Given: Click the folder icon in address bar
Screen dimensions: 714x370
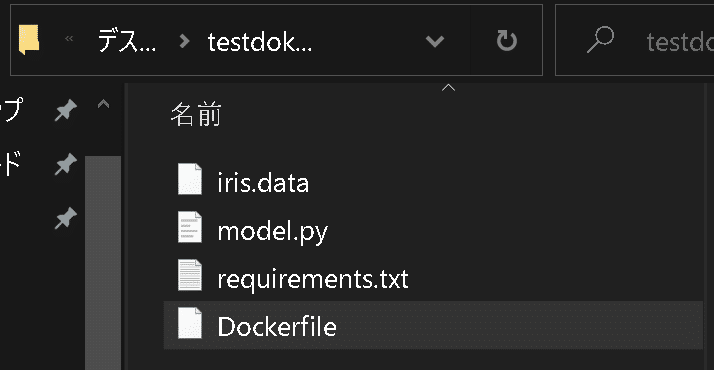Looking at the screenshot, I should [29, 40].
